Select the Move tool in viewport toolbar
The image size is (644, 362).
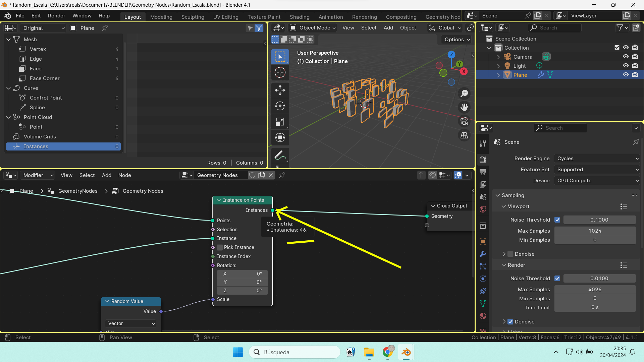pos(280,90)
